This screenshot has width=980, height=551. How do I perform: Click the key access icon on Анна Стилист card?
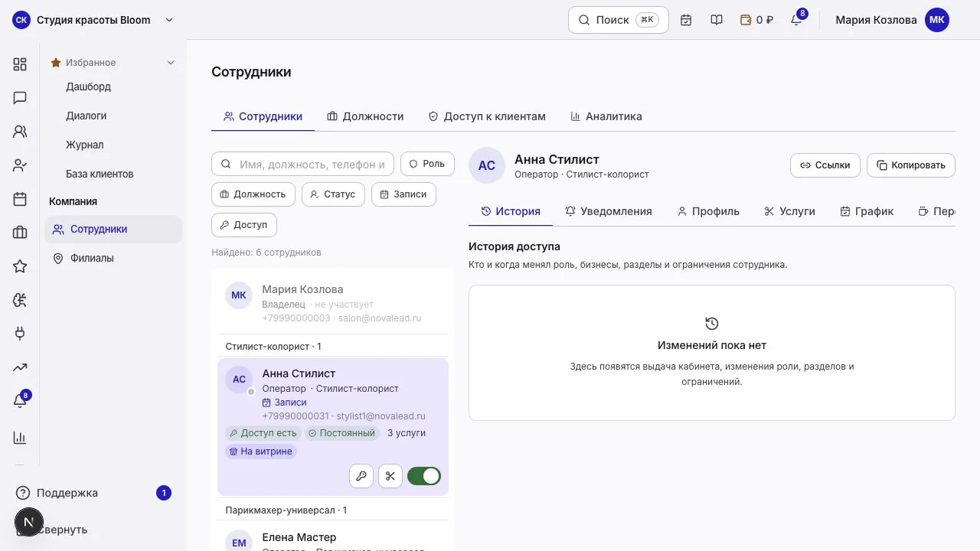point(361,476)
